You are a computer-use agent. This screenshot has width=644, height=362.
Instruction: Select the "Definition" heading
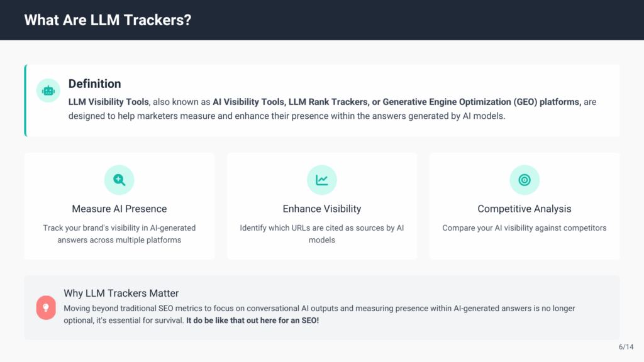(94, 84)
